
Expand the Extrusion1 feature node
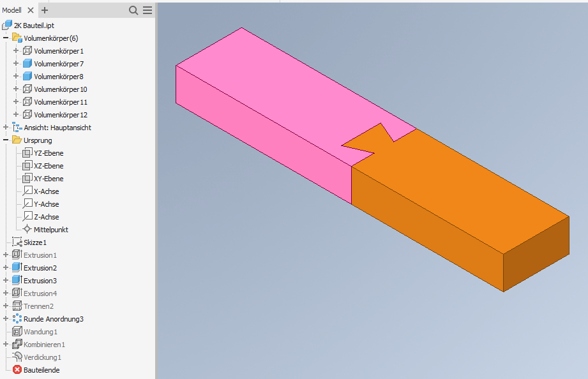click(5, 255)
